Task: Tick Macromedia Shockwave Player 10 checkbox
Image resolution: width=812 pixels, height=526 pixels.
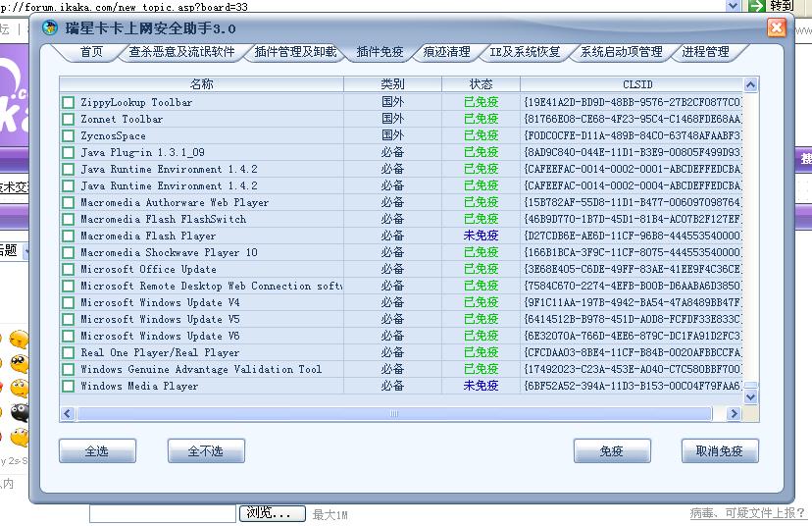Action: tap(68, 252)
